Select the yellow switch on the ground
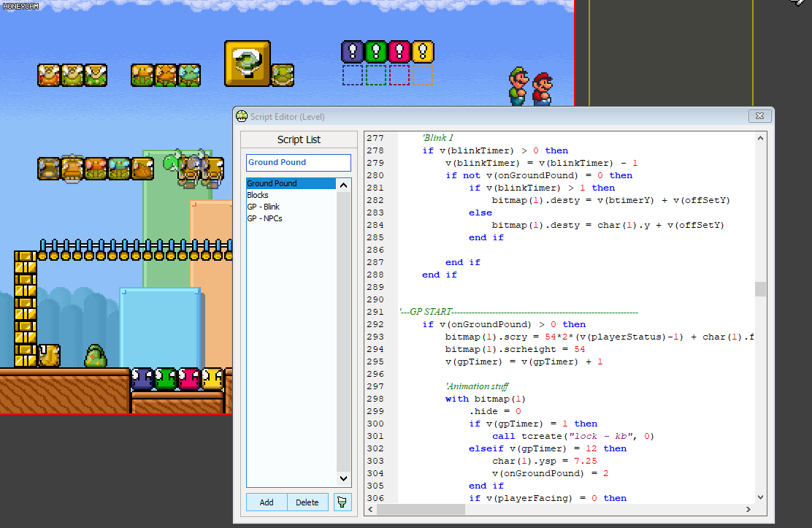 (x=212, y=379)
